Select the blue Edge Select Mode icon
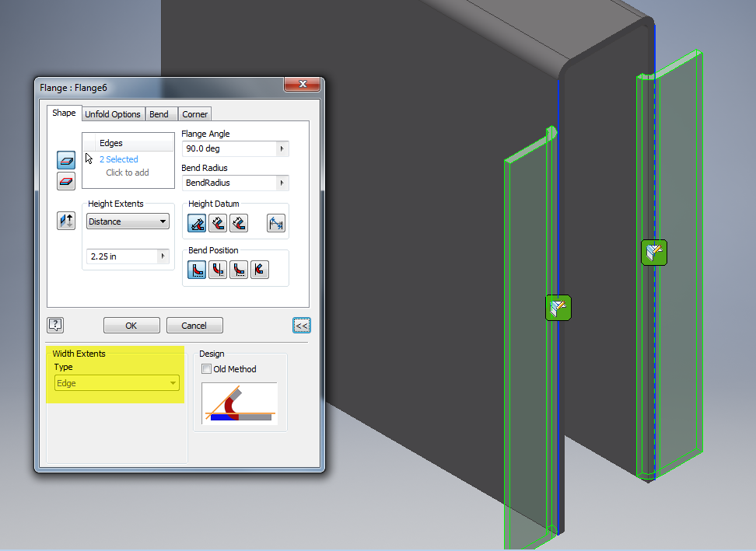Screen dimensions: 756x551 [x=66, y=160]
